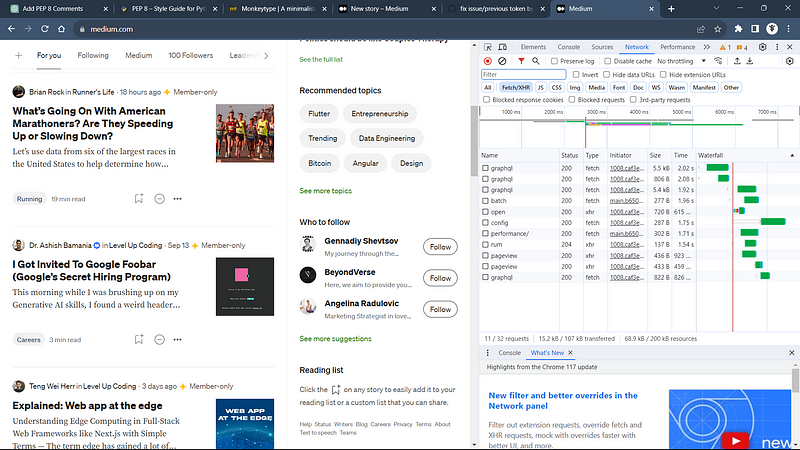Open Network panel settings gear
The height and width of the screenshot is (450, 800).
[x=790, y=61]
